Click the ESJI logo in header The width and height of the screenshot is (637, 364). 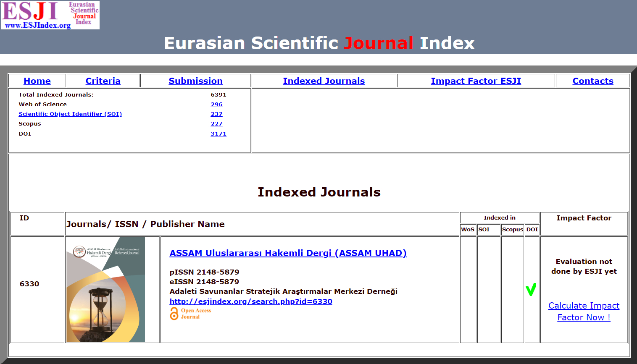[50, 15]
